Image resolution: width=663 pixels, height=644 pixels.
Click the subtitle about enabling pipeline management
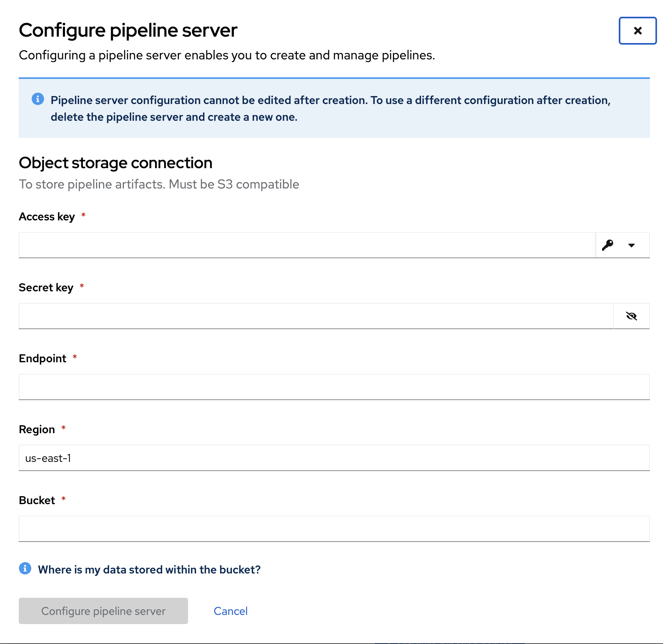click(227, 55)
